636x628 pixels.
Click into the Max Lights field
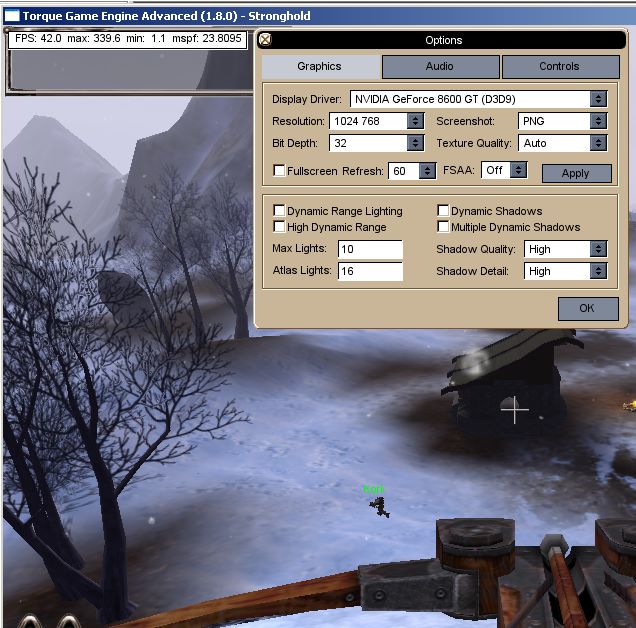pos(370,249)
